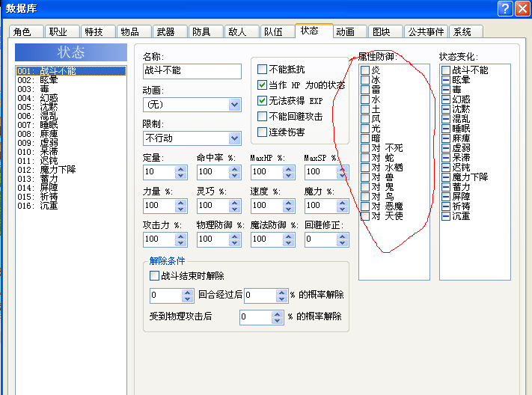Image resolution: width=532 pixels, height=395 pixels.
Task: Check the 对 不死 defense box
Action: 365,148
